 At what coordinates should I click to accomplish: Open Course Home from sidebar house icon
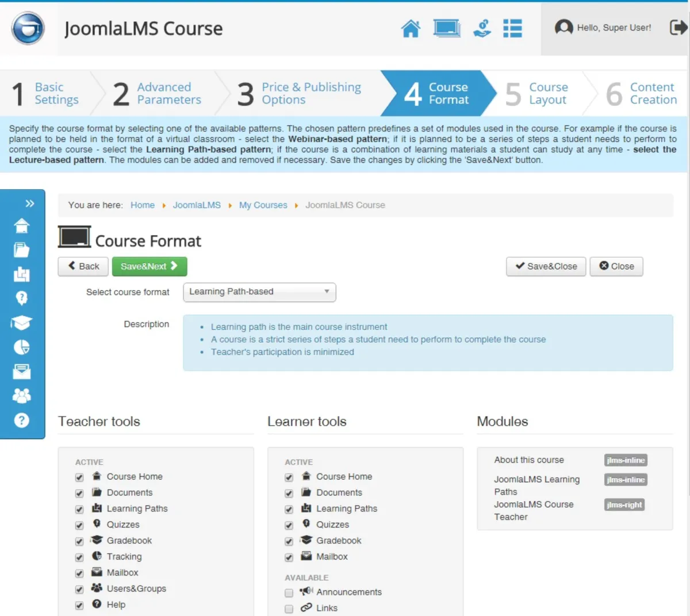pos(22,226)
